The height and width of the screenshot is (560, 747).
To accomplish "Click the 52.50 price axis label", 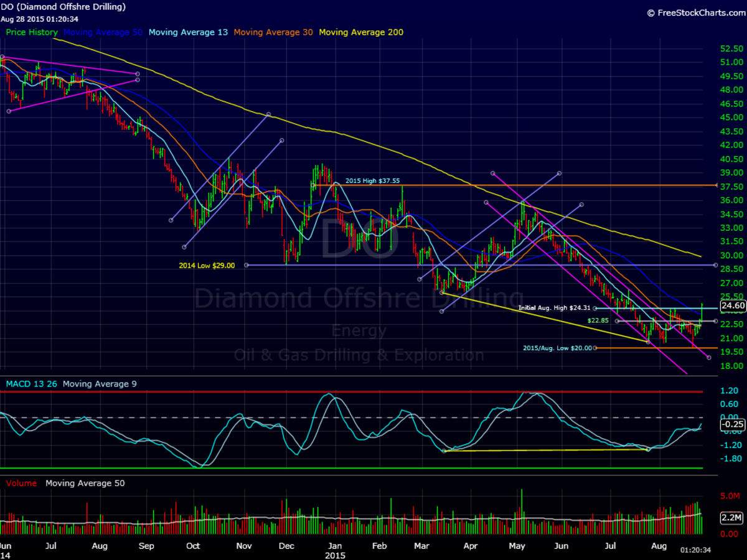I will [730, 49].
